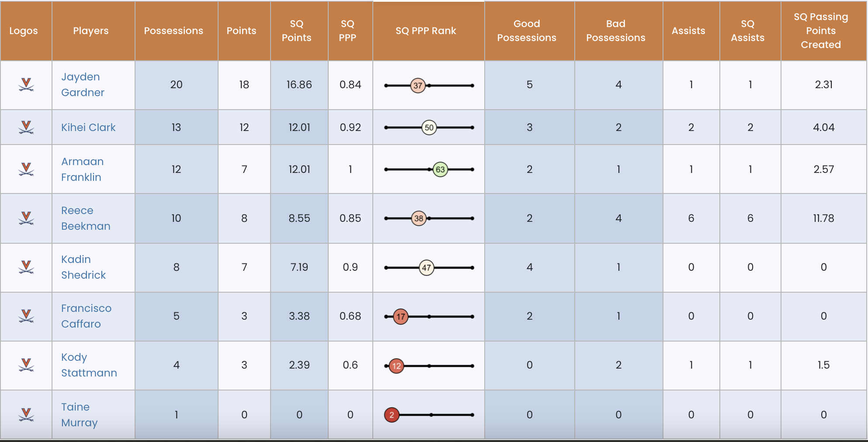The height and width of the screenshot is (442, 868).
Task: Click the Points column header
Action: click(x=241, y=31)
